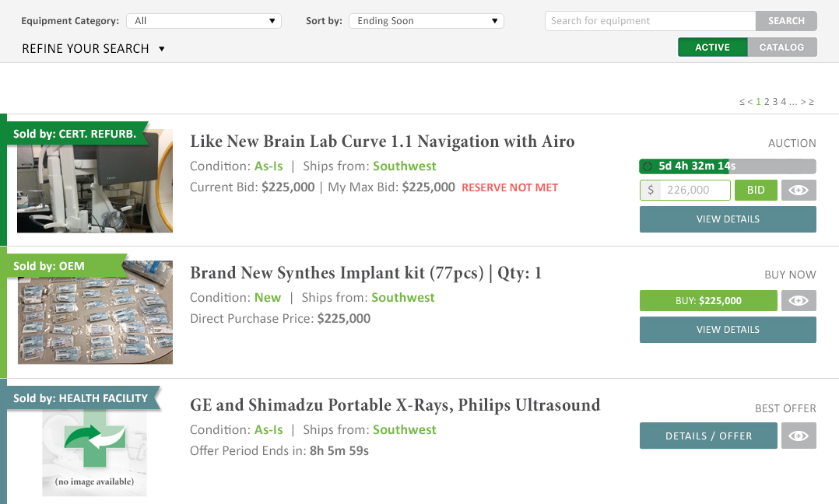Expand the Refine Your Search section
This screenshot has width=839, height=504.
click(93, 49)
